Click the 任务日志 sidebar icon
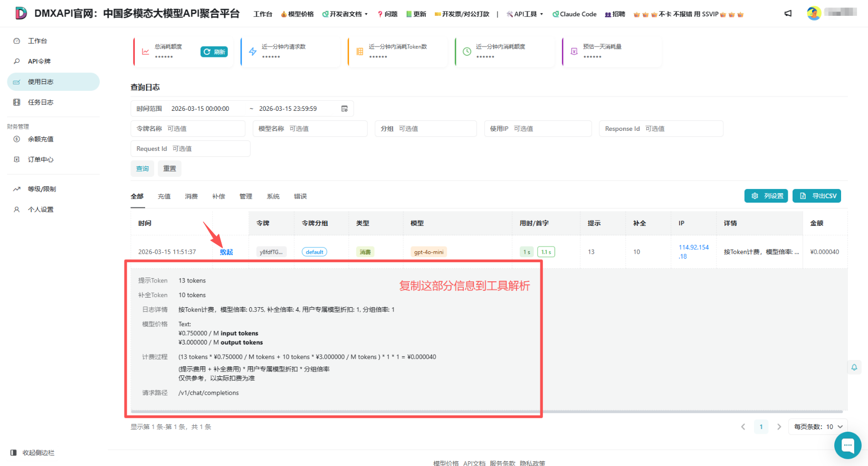Viewport: 868px width, 466px height. point(17,102)
